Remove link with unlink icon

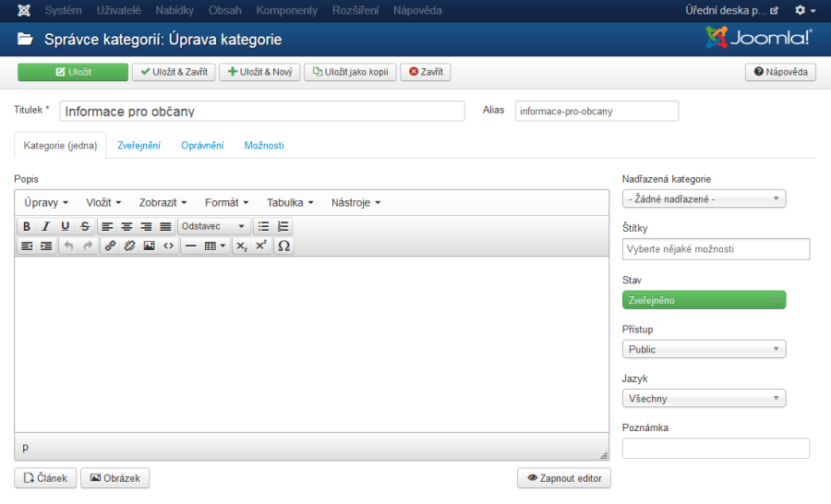click(x=130, y=246)
